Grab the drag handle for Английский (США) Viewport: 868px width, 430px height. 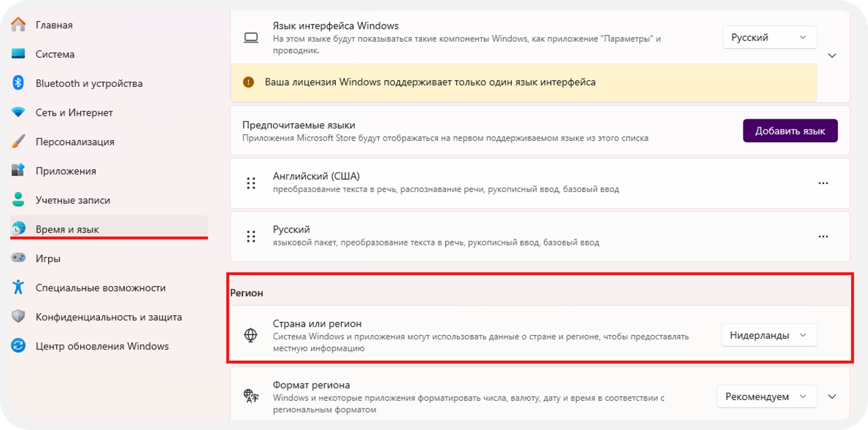point(251,183)
